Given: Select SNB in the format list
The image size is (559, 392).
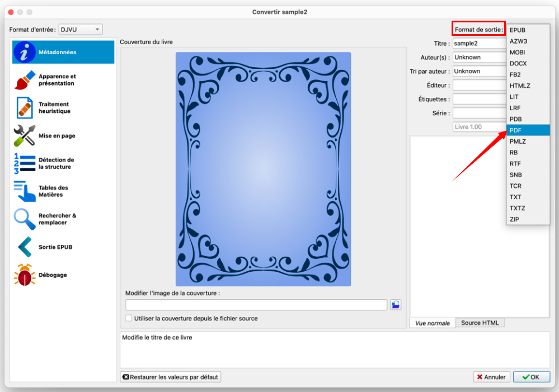Looking at the screenshot, I should click(528, 174).
